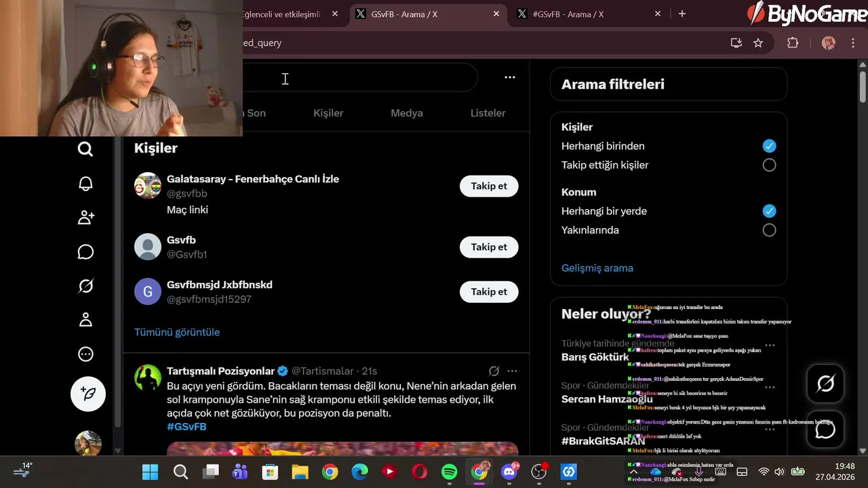Open Windows taskbar search
Viewport: 868px width, 488px height.
180,472
